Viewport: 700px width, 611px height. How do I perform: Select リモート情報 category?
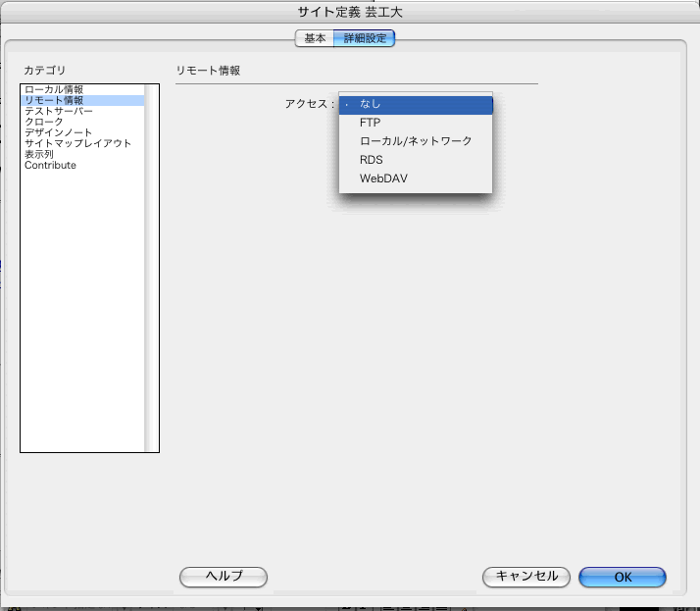pos(82,100)
